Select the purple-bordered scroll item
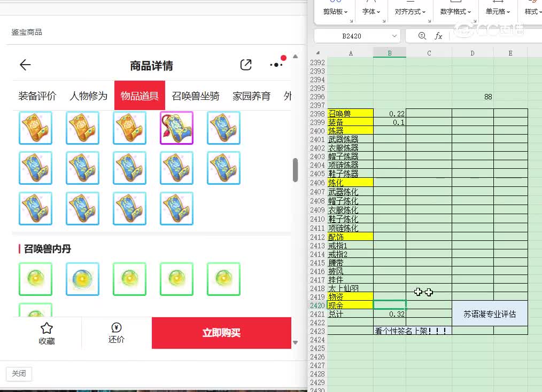The image size is (542, 392). [176, 128]
